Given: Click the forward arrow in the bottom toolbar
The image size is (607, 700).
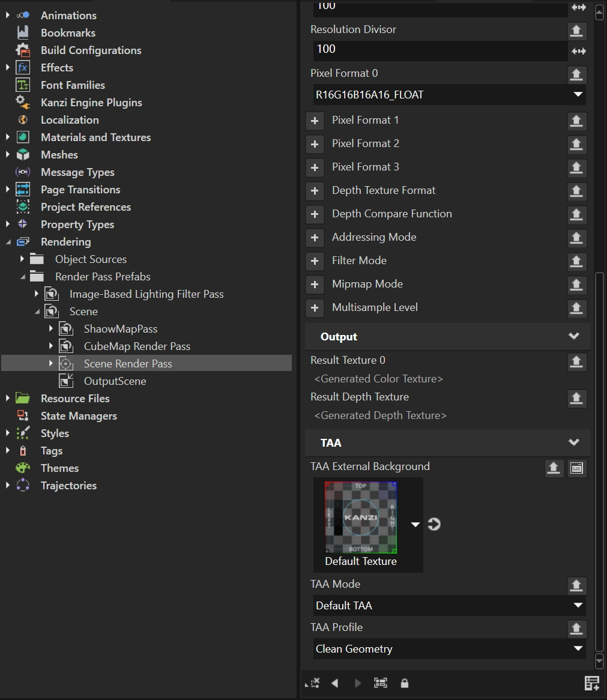Looking at the screenshot, I should click(357, 683).
